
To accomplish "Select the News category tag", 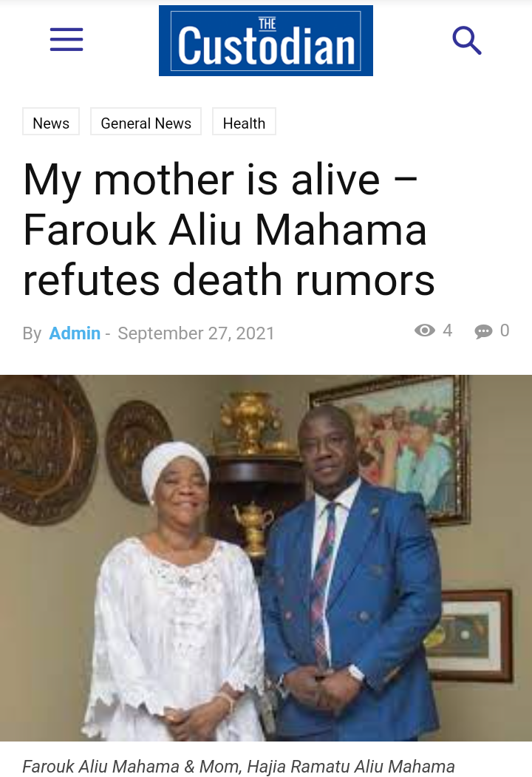I will [51, 123].
